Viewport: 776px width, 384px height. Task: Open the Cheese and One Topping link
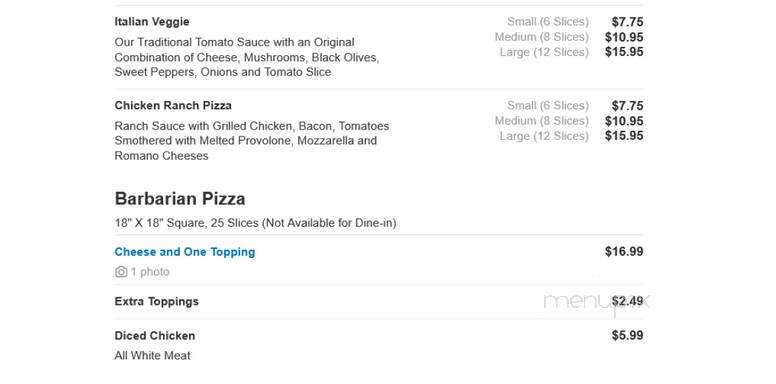pos(185,252)
